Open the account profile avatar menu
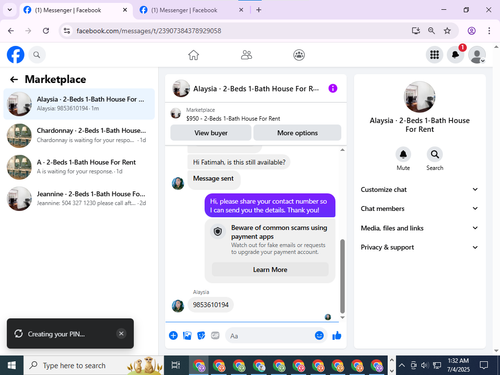500x375 pixels. 477,55
